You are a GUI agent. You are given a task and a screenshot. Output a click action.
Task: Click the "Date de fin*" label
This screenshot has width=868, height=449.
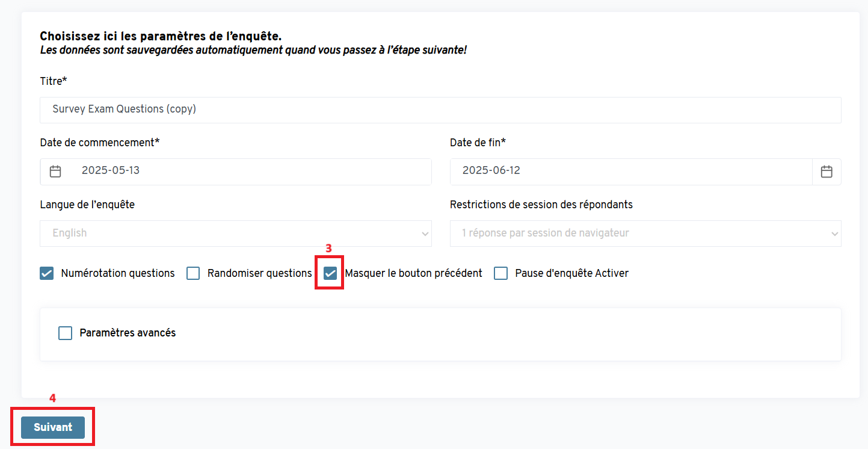pos(478,143)
